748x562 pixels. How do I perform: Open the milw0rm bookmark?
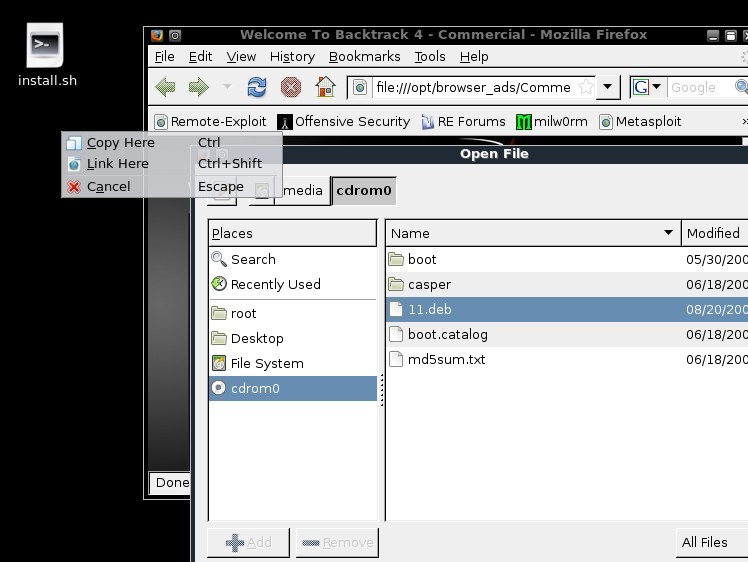click(x=551, y=122)
